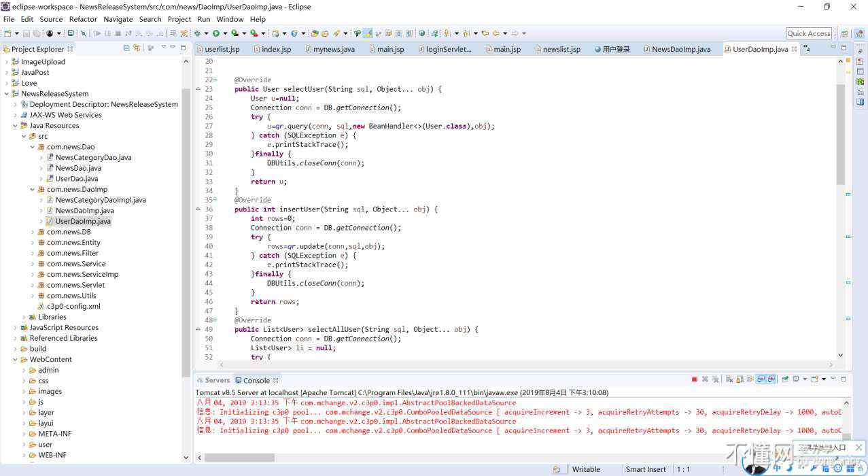The height and width of the screenshot is (476, 868).
Task: Click the green Run button in toolbar
Action: click(x=216, y=33)
